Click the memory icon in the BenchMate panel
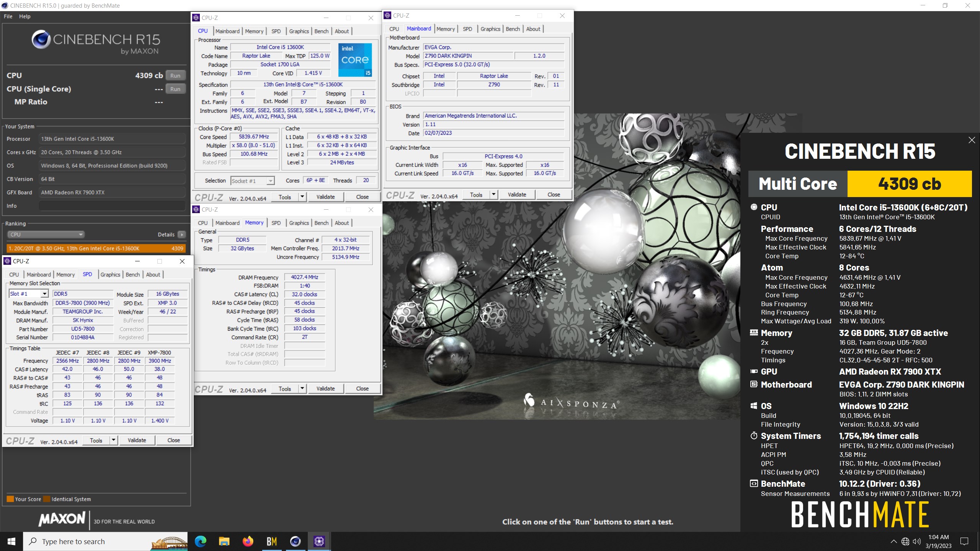Image resolution: width=980 pixels, height=551 pixels. 754,333
